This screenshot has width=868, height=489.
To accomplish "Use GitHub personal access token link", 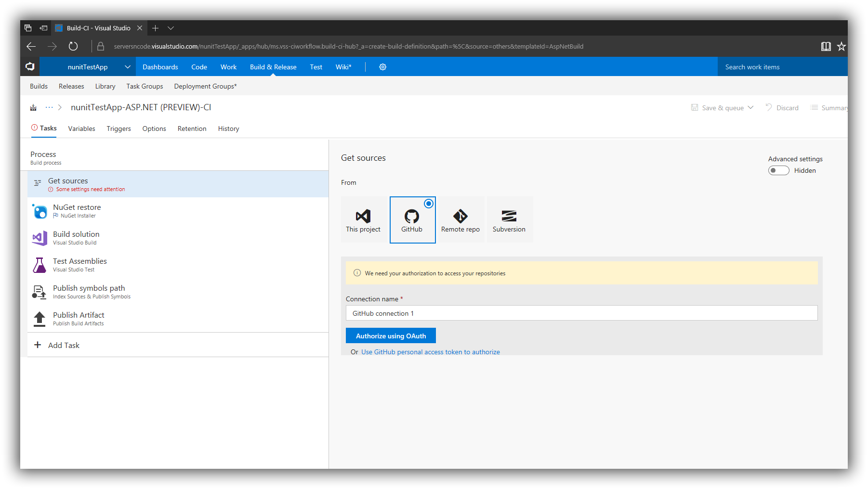I will (x=431, y=352).
